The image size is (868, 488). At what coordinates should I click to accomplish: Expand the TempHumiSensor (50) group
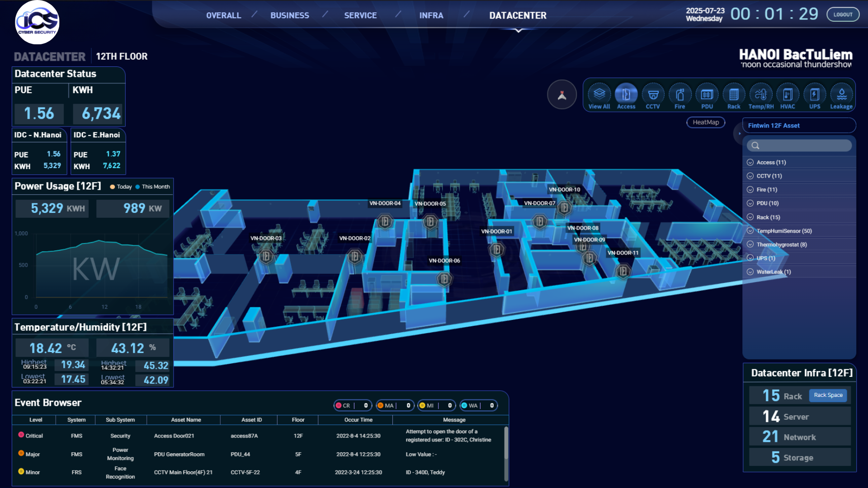783,231
